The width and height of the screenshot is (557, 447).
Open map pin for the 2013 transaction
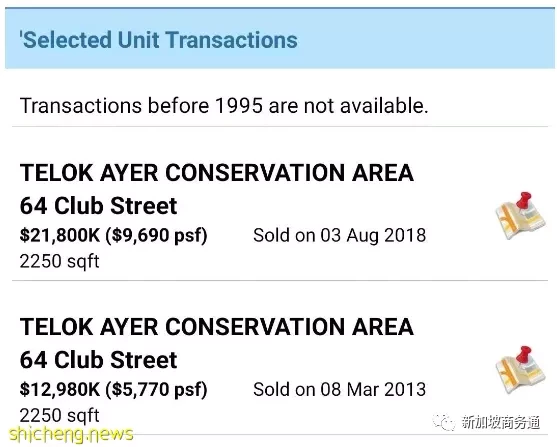pyautogui.click(x=520, y=370)
